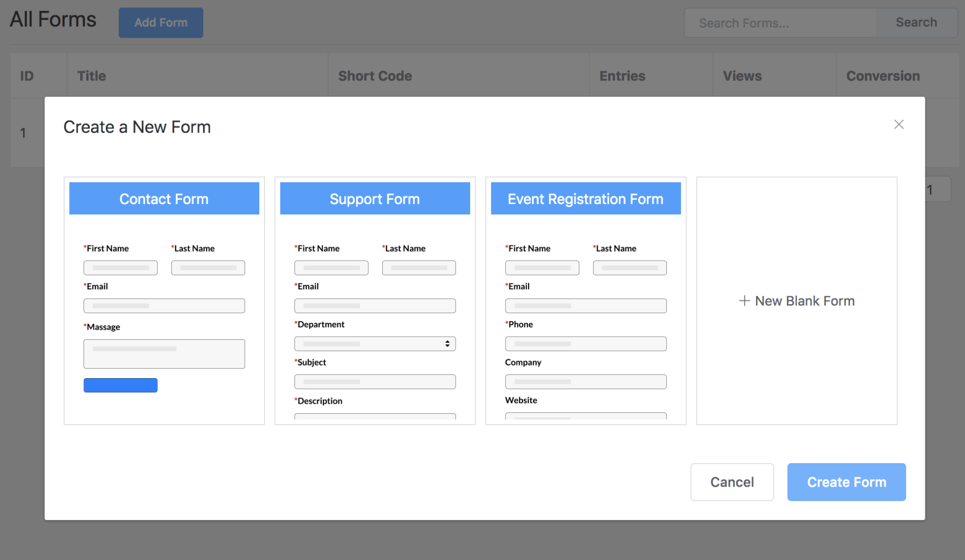The height and width of the screenshot is (560, 965).
Task: Click the blue submit button in Contact Form
Action: point(120,385)
